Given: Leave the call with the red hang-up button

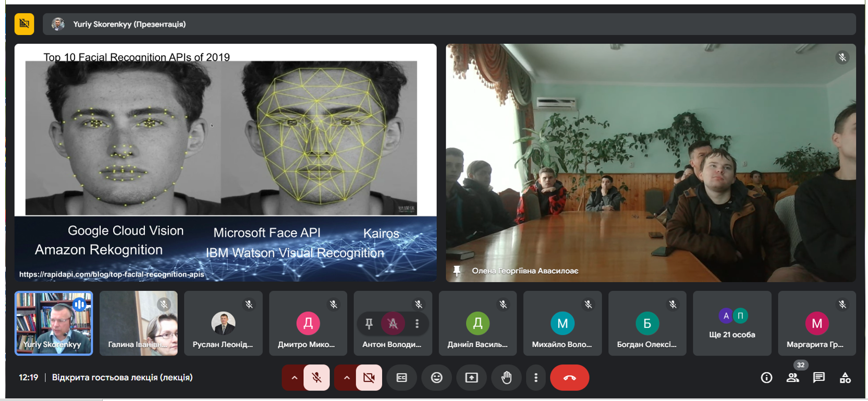Looking at the screenshot, I should coord(570,378).
